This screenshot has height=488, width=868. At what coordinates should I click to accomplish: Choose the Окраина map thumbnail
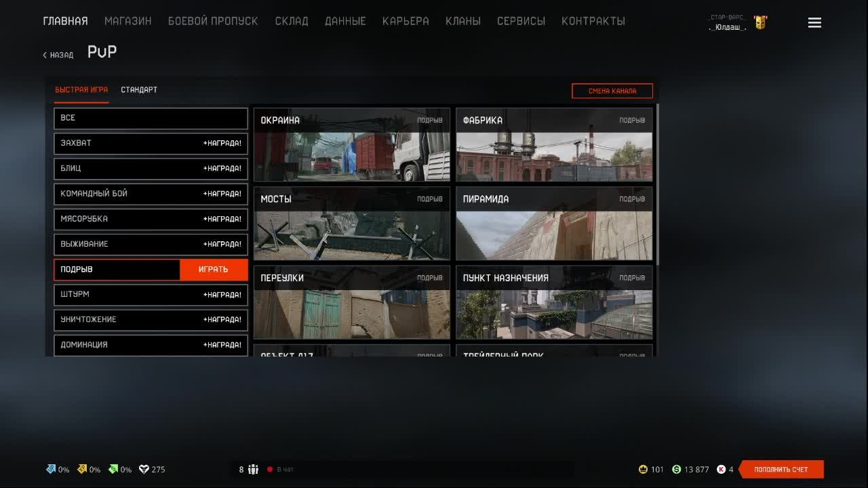point(352,144)
